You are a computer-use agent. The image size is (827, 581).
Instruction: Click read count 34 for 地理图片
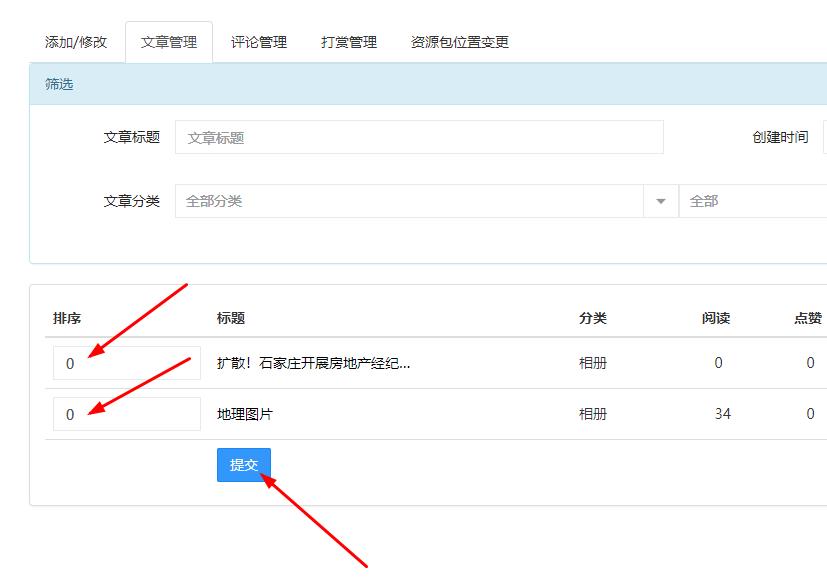click(723, 414)
